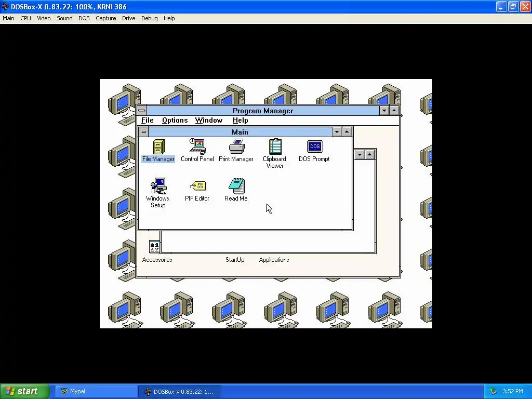Open the DOSBox-X Help menu

[x=169, y=18]
